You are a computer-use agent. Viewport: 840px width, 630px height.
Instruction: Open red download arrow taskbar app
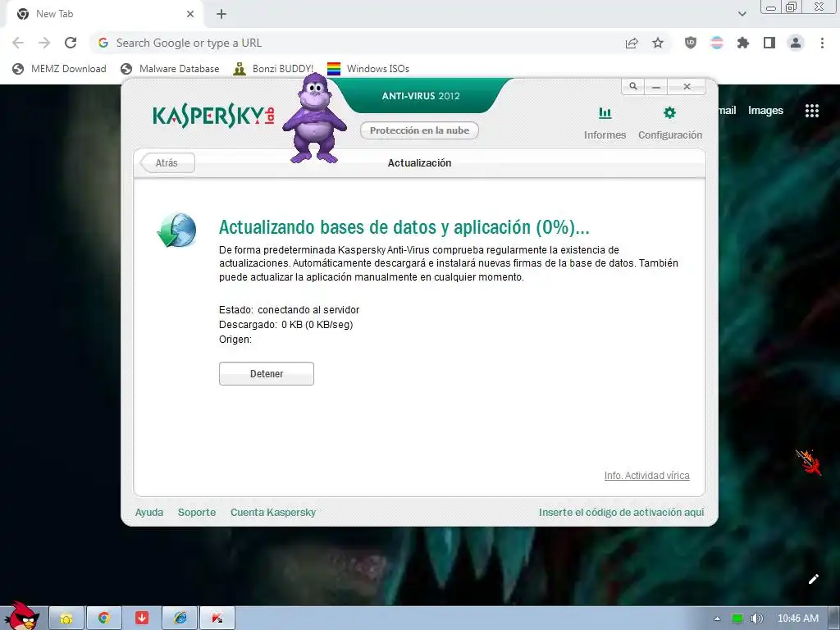[142, 619]
